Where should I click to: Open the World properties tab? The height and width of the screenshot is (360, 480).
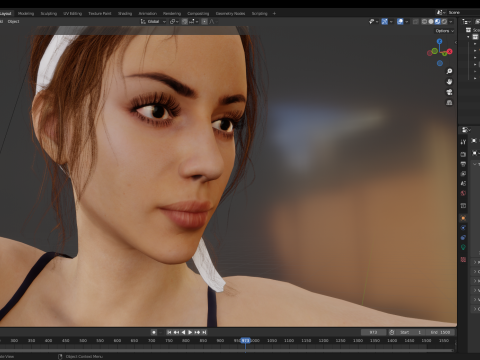pyautogui.click(x=463, y=193)
